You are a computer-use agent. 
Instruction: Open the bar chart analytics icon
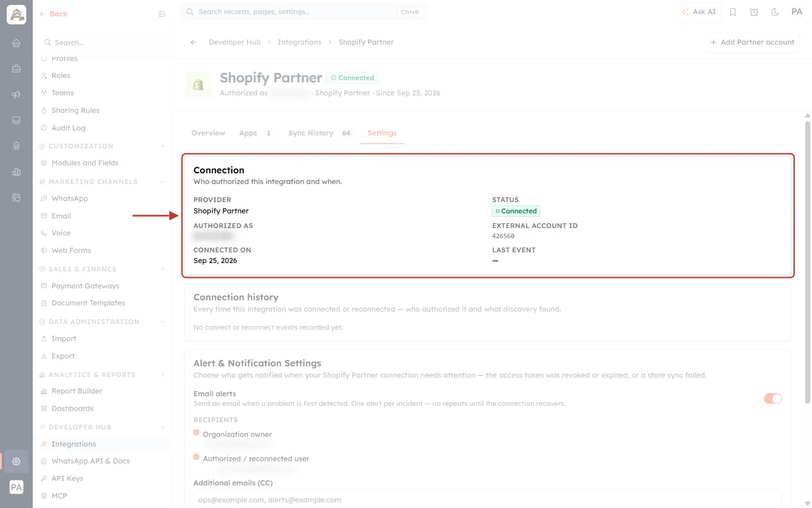coord(16,172)
